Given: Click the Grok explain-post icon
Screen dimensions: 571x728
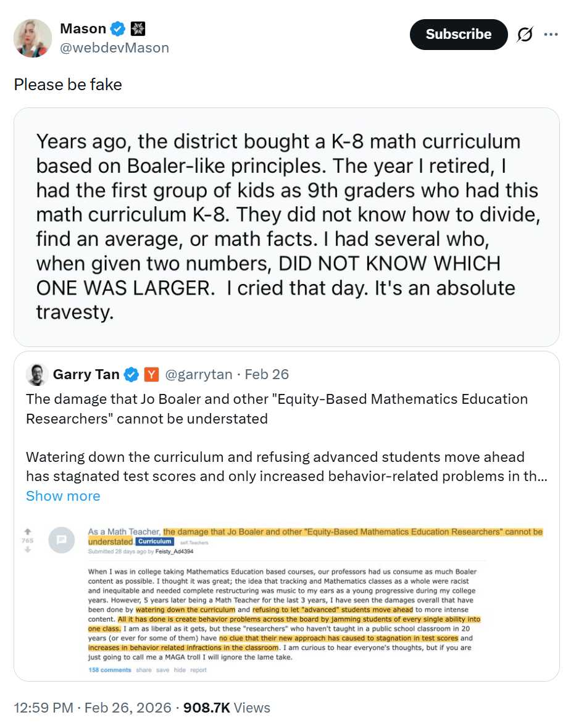Looking at the screenshot, I should click(525, 35).
